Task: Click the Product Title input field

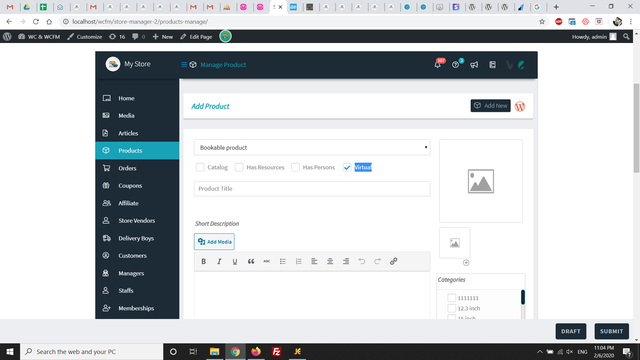Action: click(x=312, y=189)
